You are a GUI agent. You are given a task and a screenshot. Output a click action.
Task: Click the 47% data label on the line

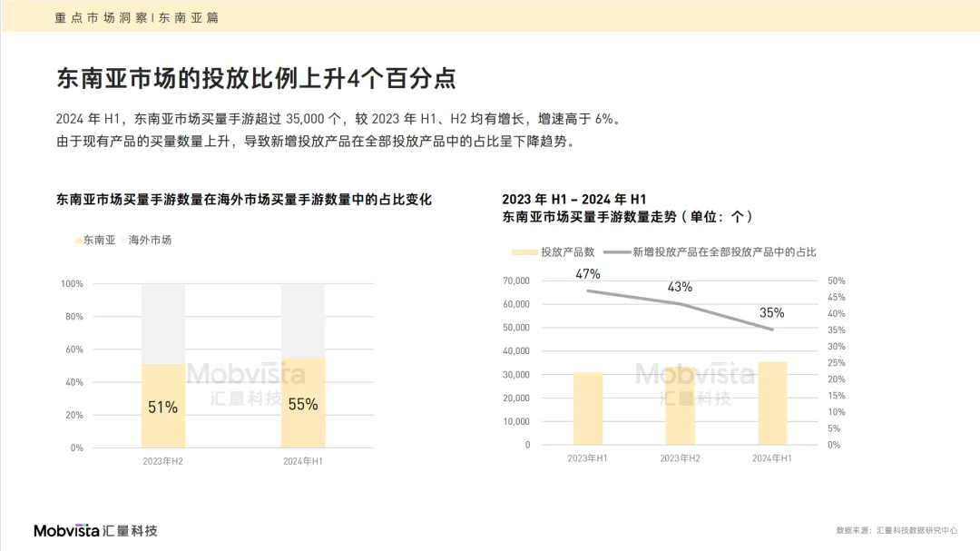tap(587, 273)
